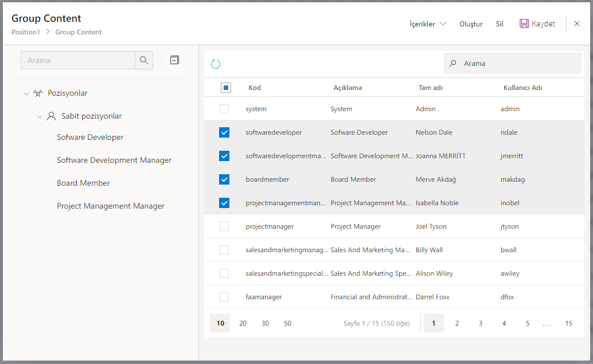Tick the projectmanager row checkbox
Image resolution: width=593 pixels, height=364 pixels.
pos(224,226)
